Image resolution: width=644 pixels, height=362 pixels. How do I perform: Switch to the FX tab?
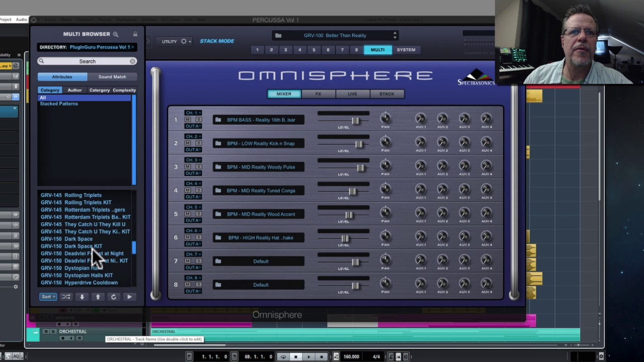pyautogui.click(x=318, y=94)
